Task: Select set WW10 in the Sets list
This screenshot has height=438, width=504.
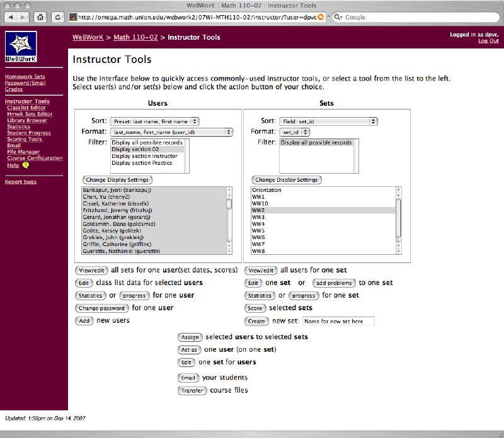Action: click(323, 204)
